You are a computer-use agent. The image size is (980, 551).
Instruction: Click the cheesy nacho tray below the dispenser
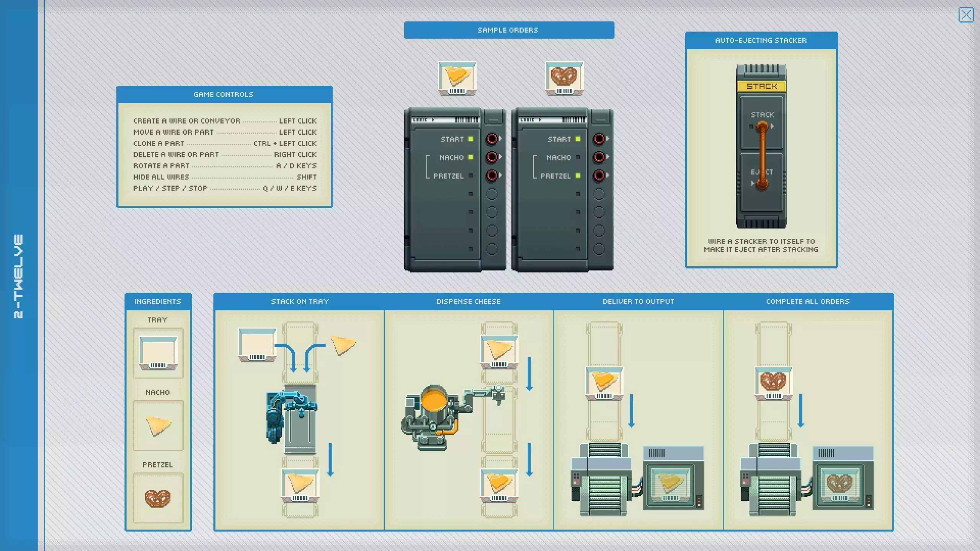pos(499,486)
